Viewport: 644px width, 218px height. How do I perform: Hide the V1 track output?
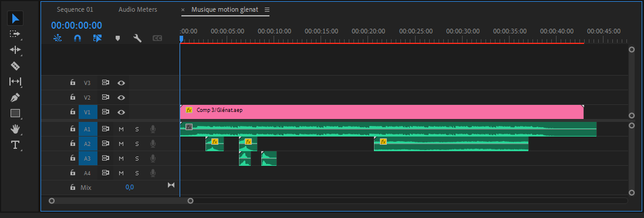pos(121,113)
